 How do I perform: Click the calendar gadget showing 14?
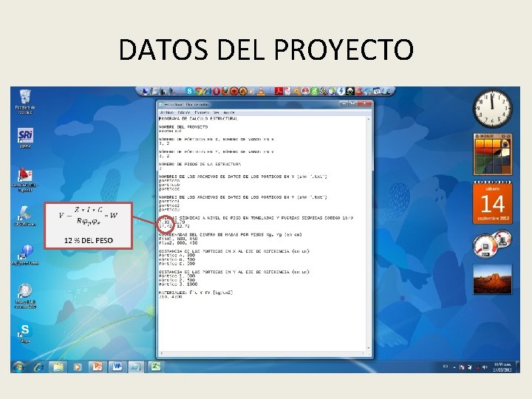(x=493, y=202)
